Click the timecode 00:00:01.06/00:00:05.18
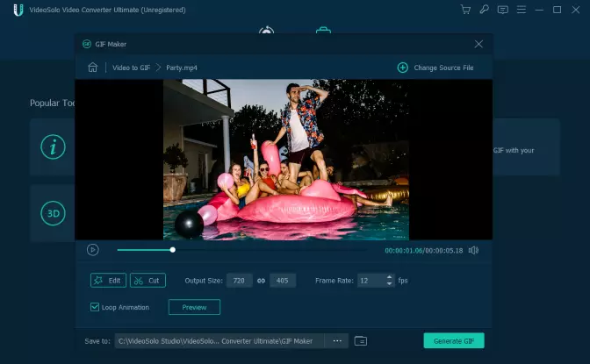This screenshot has height=364, width=590. pyautogui.click(x=424, y=251)
